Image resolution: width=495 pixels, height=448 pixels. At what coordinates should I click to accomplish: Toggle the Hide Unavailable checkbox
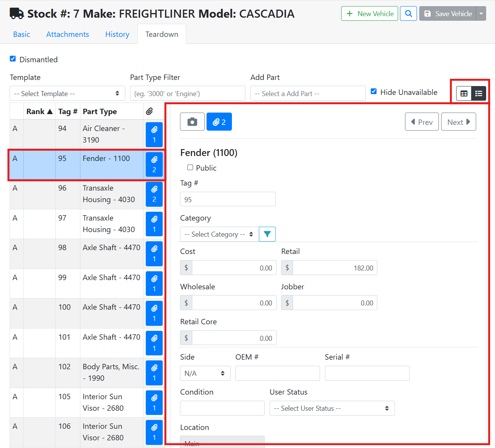[373, 91]
